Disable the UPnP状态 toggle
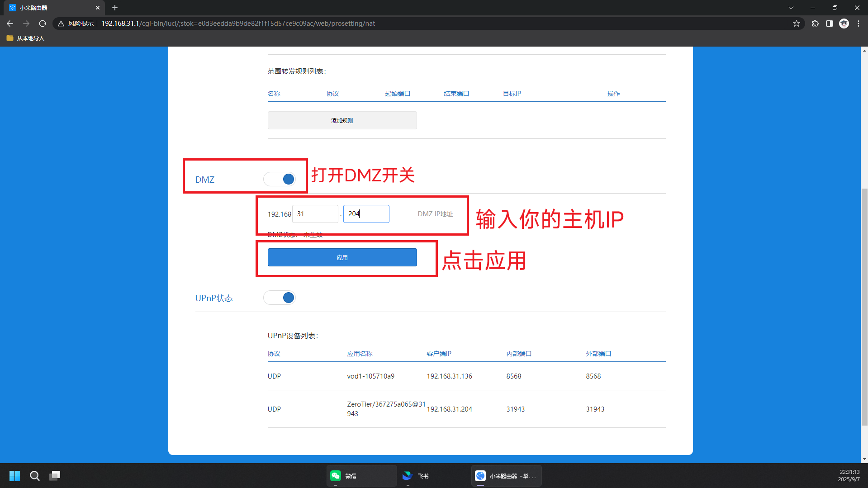 280,298
